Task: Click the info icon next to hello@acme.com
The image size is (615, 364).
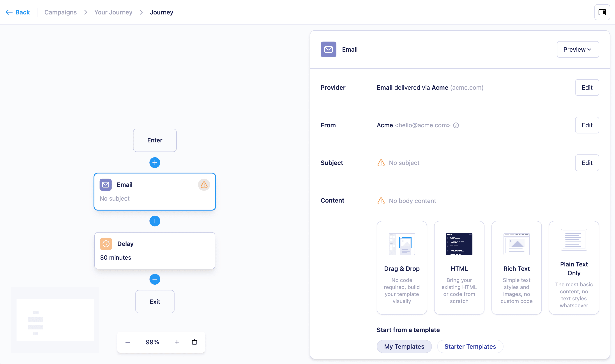Action: 456,125
